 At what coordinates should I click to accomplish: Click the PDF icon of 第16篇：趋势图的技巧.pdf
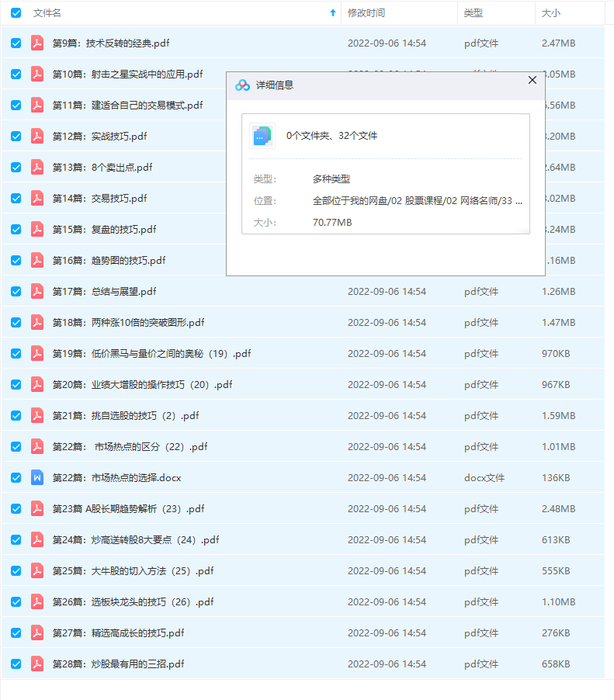37,260
